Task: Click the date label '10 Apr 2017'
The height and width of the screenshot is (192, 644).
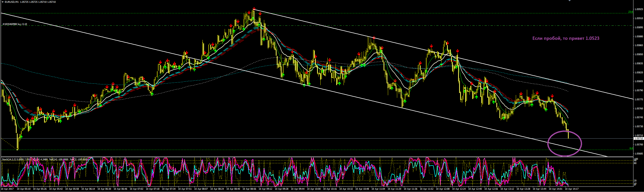Action: coord(7,189)
